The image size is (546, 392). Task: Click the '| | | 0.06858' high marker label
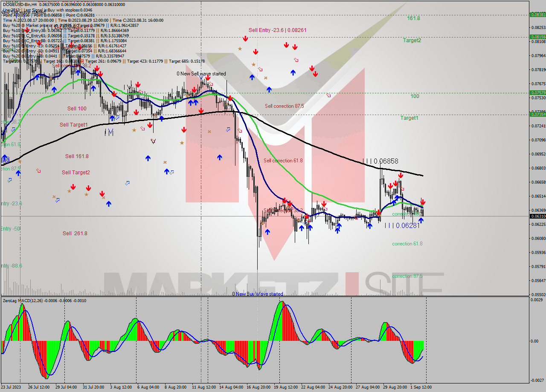click(x=380, y=161)
